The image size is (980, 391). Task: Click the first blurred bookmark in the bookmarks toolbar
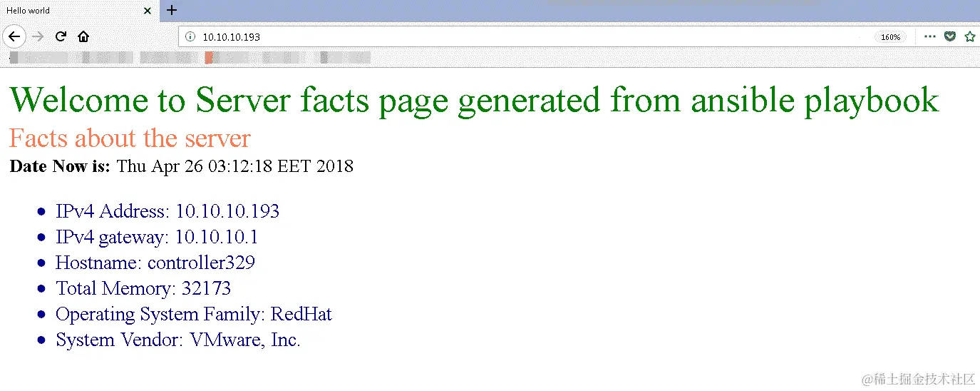coord(39,58)
